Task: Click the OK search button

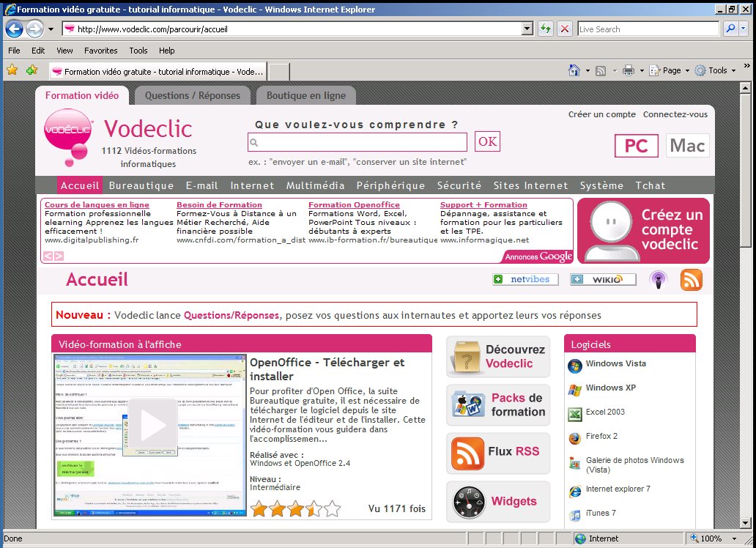Action: coord(487,141)
